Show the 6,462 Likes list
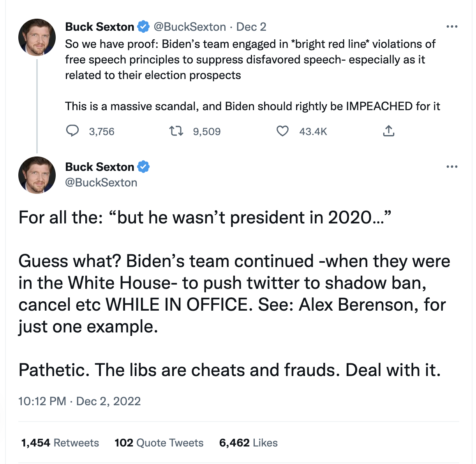 pyautogui.click(x=249, y=443)
